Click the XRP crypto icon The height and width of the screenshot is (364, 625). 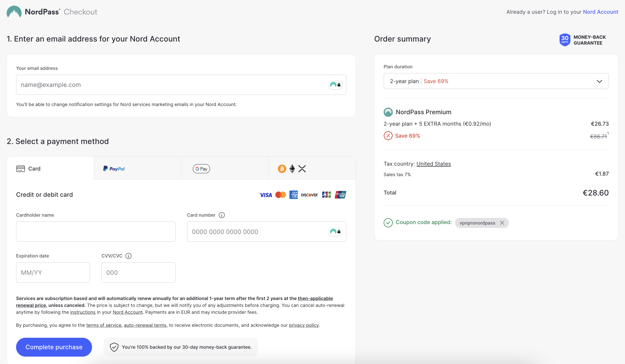[302, 168]
